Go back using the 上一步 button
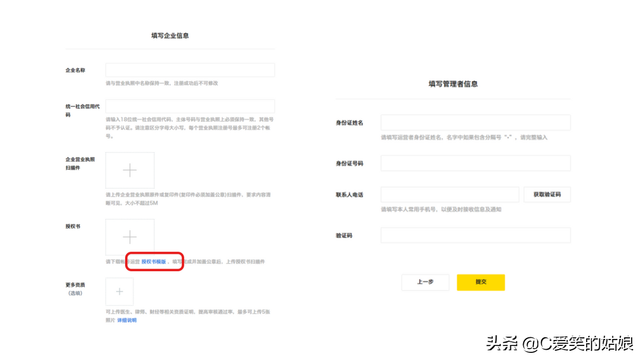 (x=425, y=282)
